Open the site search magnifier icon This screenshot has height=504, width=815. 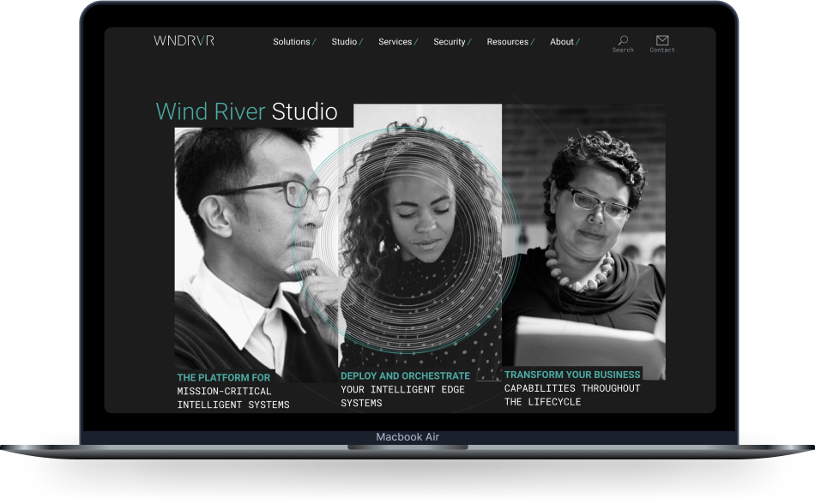point(623,39)
